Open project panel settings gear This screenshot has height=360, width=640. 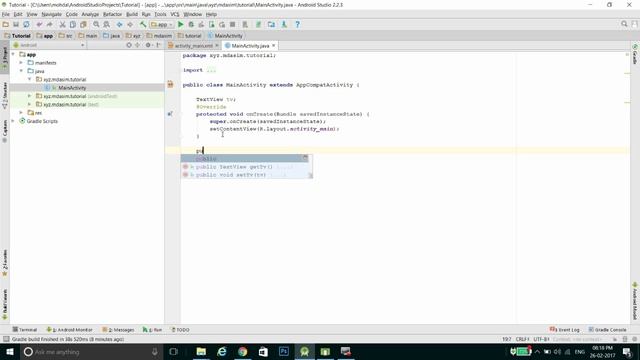[148, 45]
